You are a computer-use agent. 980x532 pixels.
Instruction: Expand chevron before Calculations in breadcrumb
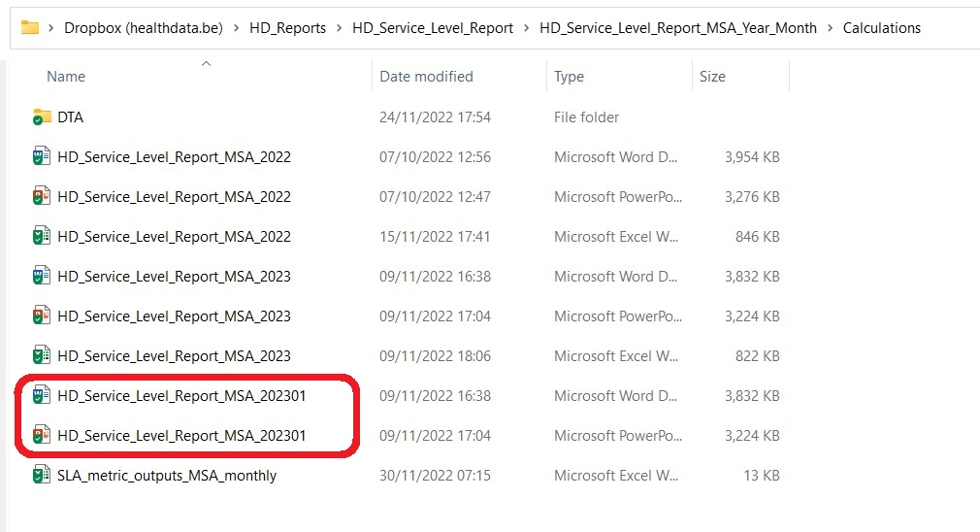831,28
